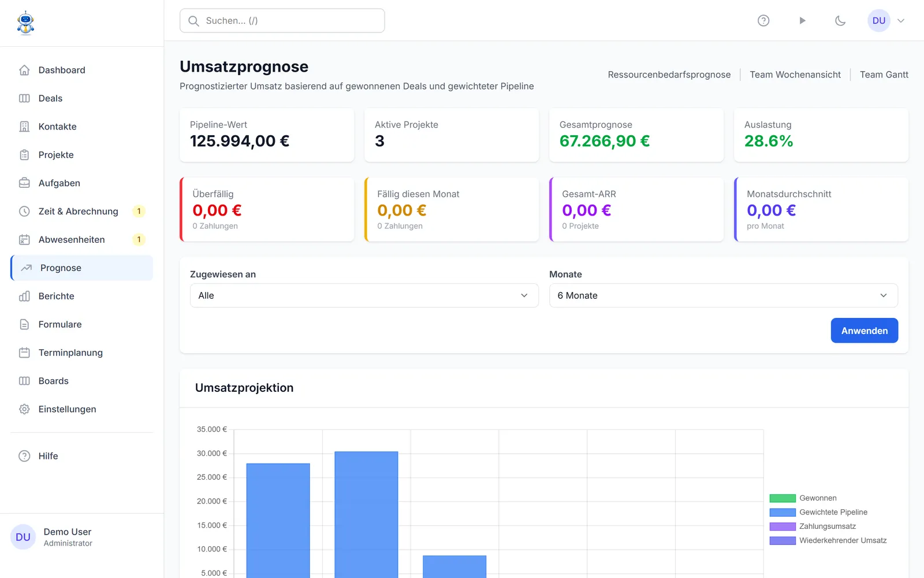Click the Aufgaben briefcase icon
This screenshot has height=578, width=924.
[24, 183]
